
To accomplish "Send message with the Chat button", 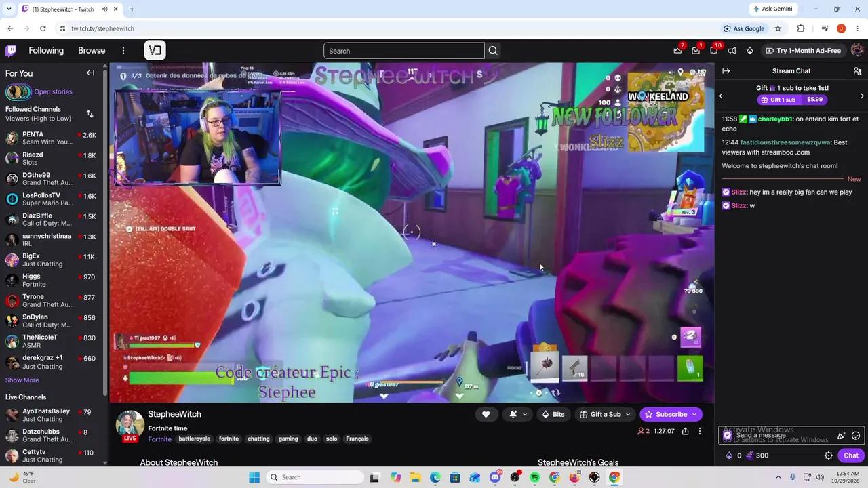I will click(851, 455).
